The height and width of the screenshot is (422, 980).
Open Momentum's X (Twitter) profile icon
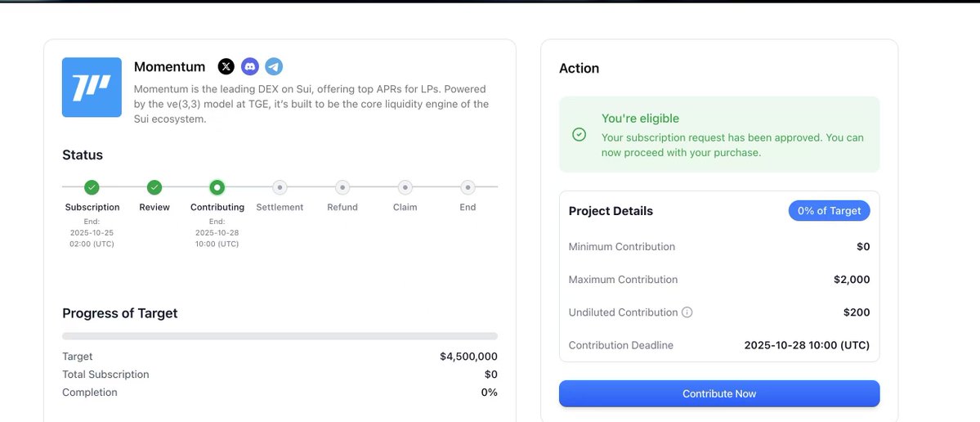[226, 67]
